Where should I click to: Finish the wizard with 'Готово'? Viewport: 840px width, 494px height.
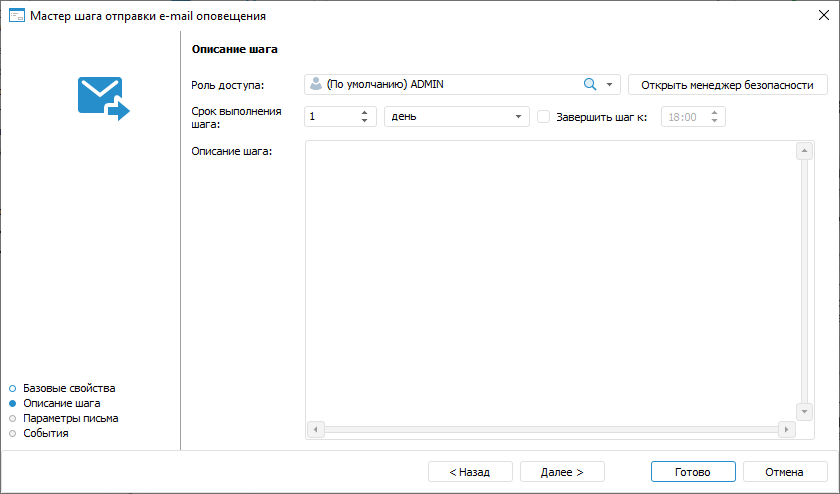point(692,471)
